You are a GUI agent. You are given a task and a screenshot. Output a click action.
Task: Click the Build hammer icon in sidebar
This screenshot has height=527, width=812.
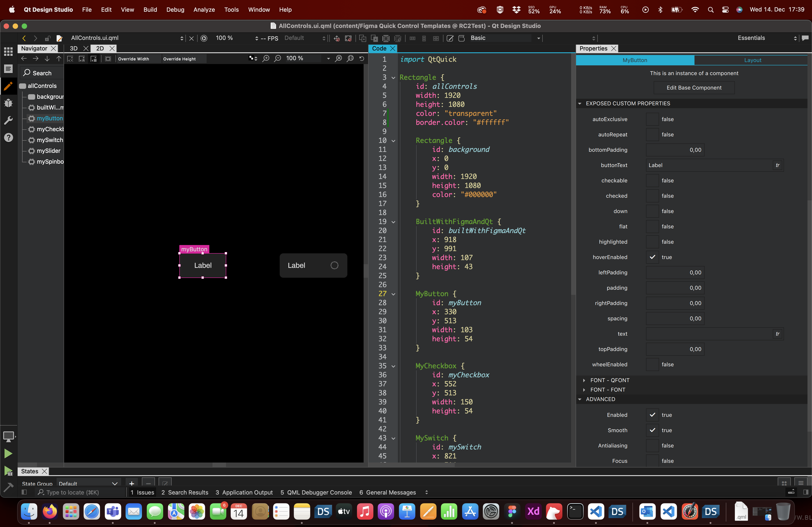tap(8, 488)
